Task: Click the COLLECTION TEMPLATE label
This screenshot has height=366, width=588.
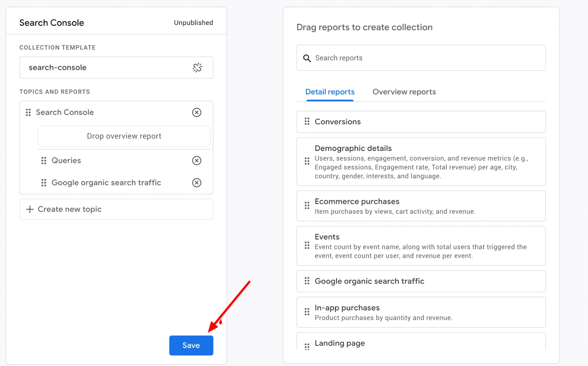Action: [x=57, y=47]
